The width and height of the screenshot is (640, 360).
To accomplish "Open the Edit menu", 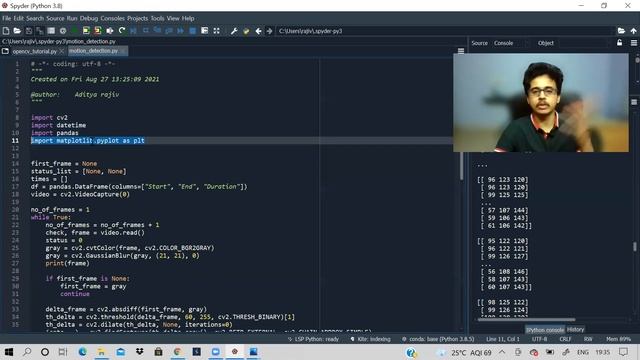I will [x=19, y=18].
